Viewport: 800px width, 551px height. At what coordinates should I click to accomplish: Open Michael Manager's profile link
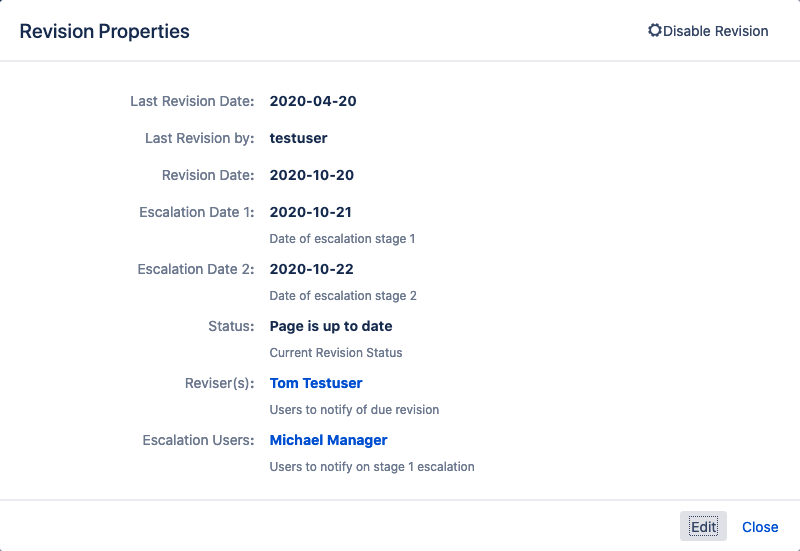click(x=329, y=440)
